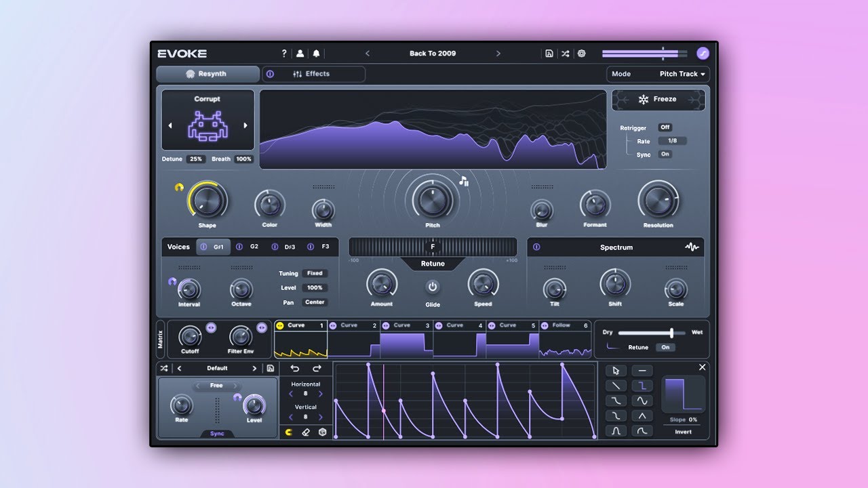868x488 pixels.
Task: Click the right arrow of the Free rate mode selector
Action: [236, 386]
